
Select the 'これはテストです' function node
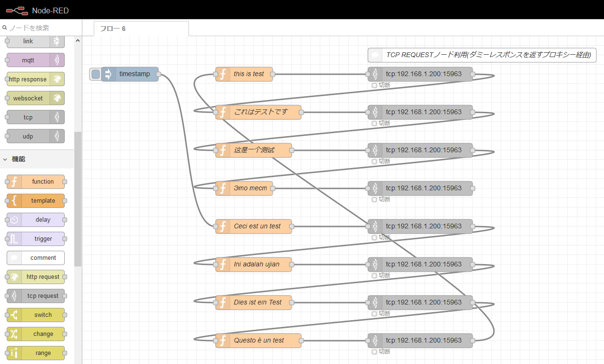click(258, 112)
